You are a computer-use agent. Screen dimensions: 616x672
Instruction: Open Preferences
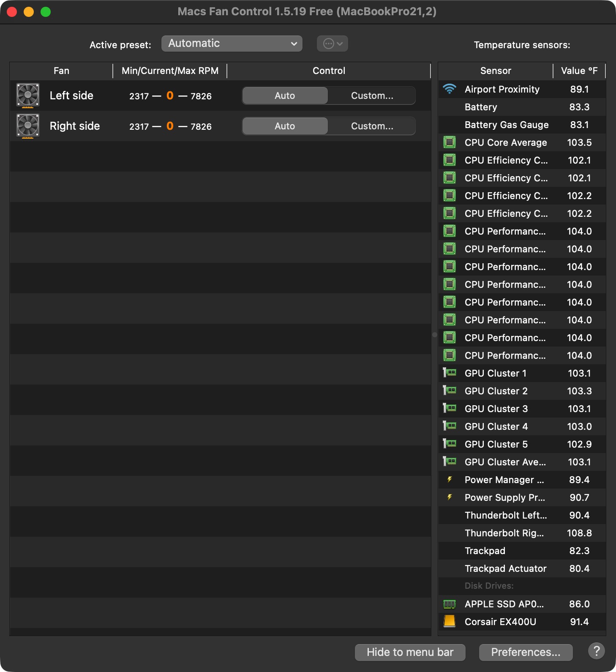(526, 652)
